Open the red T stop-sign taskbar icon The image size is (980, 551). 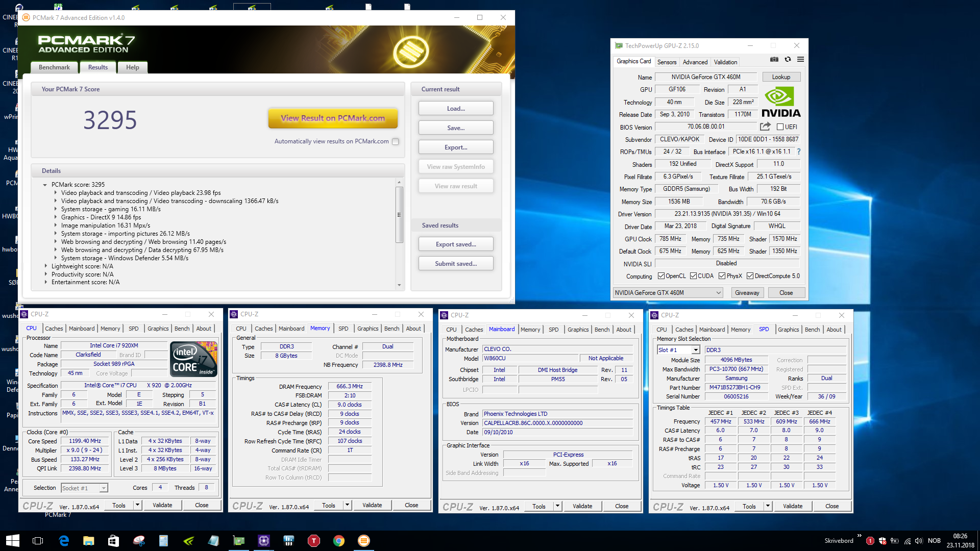[x=314, y=541]
